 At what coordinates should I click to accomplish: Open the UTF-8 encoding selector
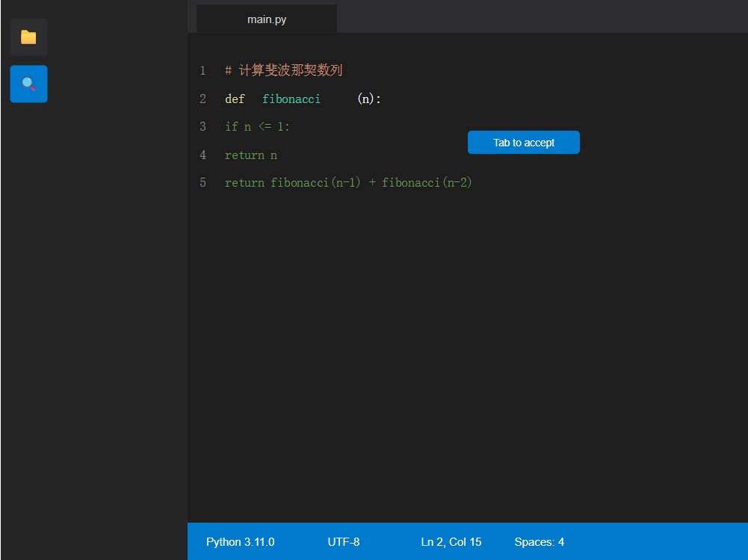[x=343, y=542]
